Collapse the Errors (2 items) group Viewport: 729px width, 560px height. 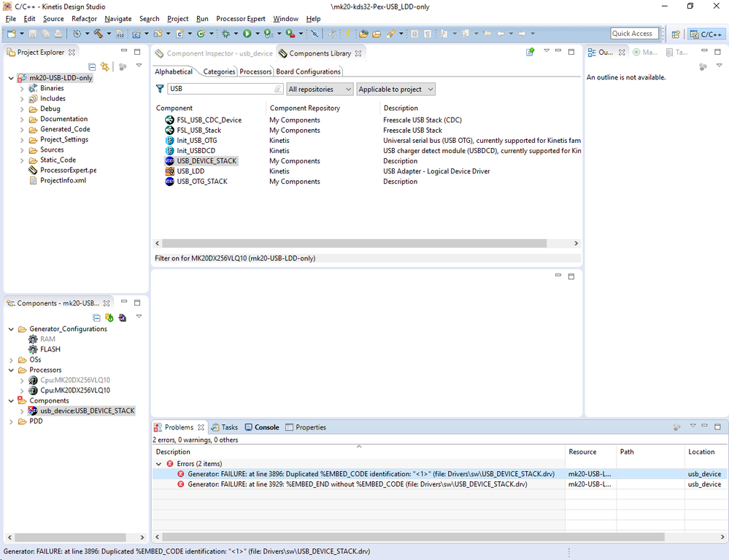[x=158, y=464]
